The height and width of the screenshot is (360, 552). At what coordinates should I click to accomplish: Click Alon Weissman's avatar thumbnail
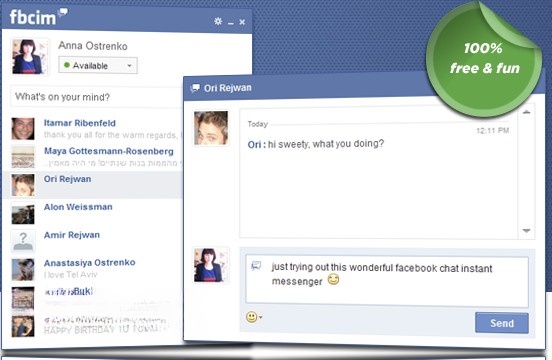(23, 213)
